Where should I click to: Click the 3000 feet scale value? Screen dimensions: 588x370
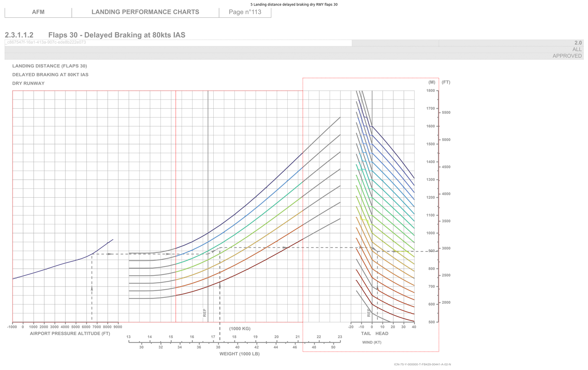[x=446, y=248]
